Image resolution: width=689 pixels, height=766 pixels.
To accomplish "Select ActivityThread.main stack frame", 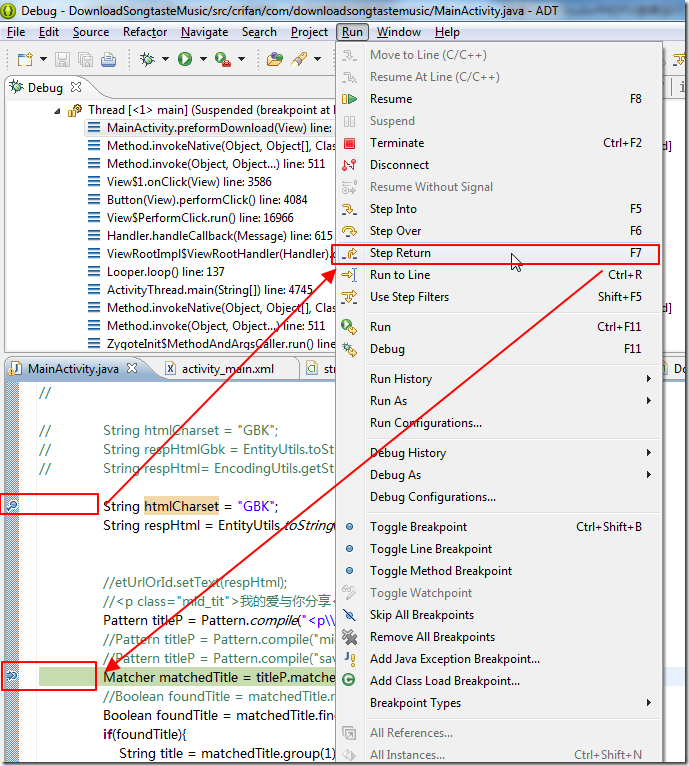I will 200,290.
